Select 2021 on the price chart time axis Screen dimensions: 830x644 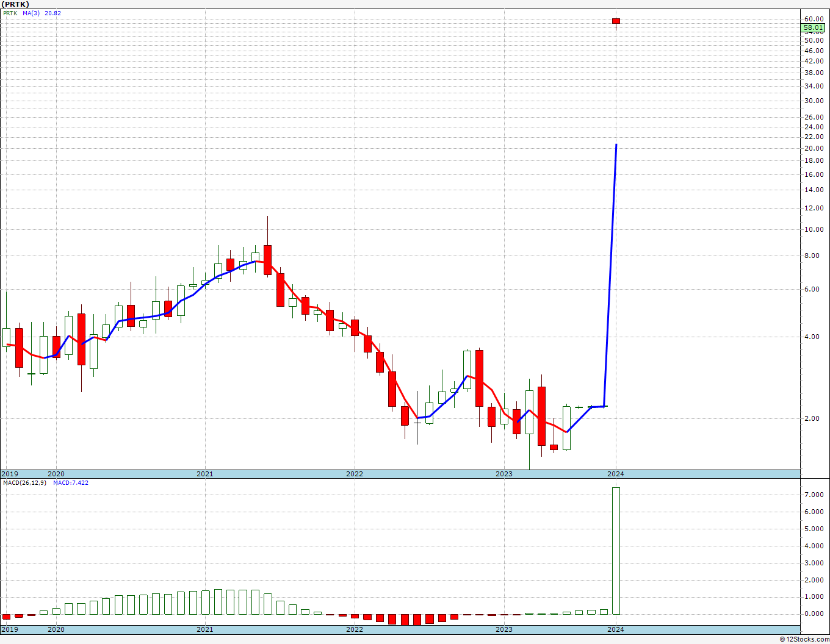click(x=205, y=474)
